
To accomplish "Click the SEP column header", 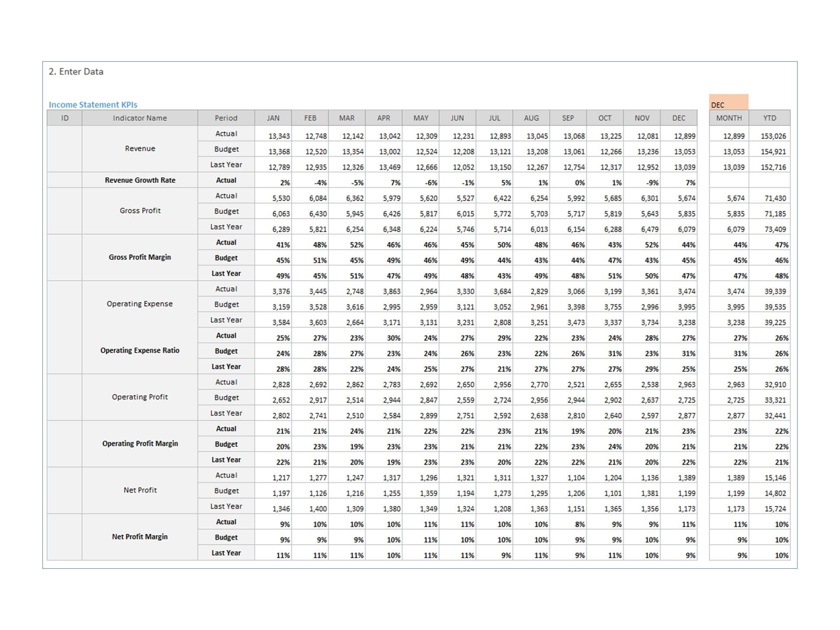I will tap(568, 118).
